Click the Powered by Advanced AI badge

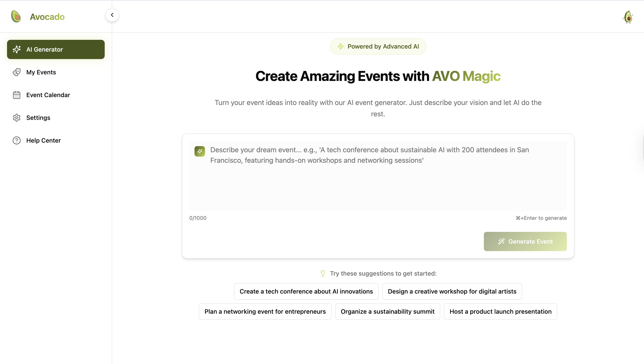(378, 47)
